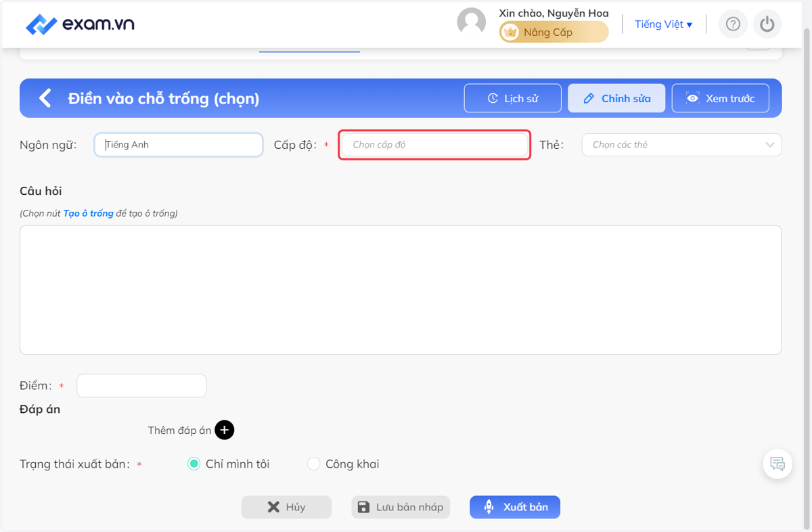
Task: Open Lịch sử history
Action: pos(513,98)
